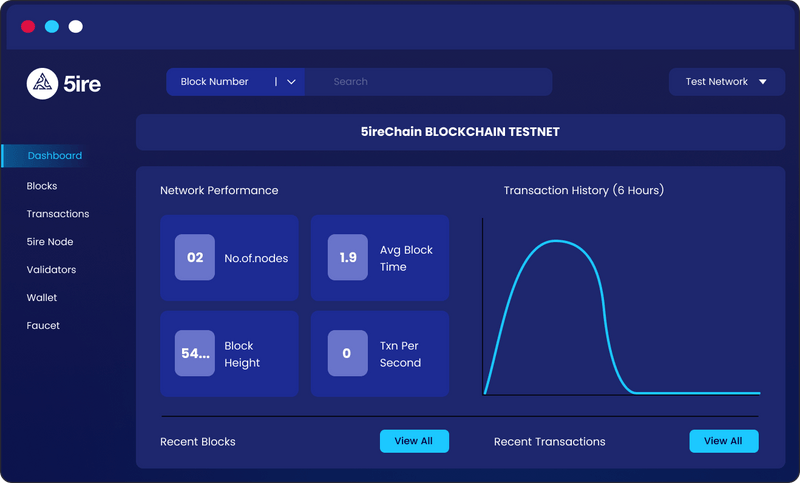Click the 1.9 block time value
This screenshot has width=800, height=483.
[x=347, y=257]
